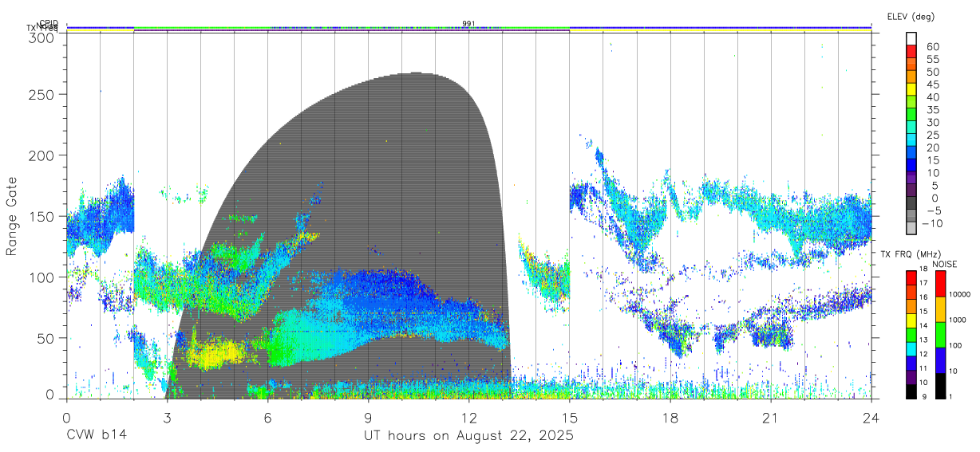Select the "18" hour tick on the UT axis
Viewport: 980px width, 452px height.
tap(670, 418)
